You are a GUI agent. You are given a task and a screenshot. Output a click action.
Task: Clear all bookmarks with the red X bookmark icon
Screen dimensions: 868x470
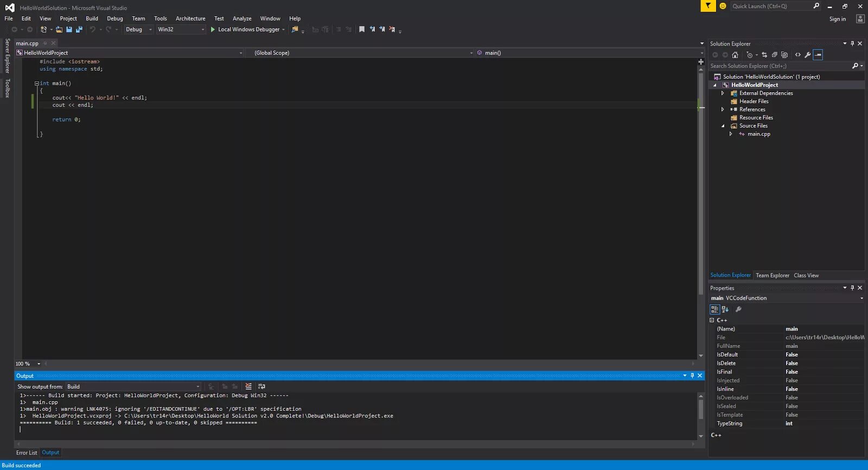(392, 29)
